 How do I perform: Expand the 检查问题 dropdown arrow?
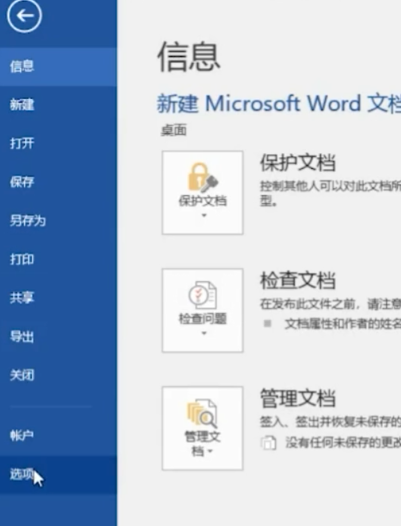point(203,333)
